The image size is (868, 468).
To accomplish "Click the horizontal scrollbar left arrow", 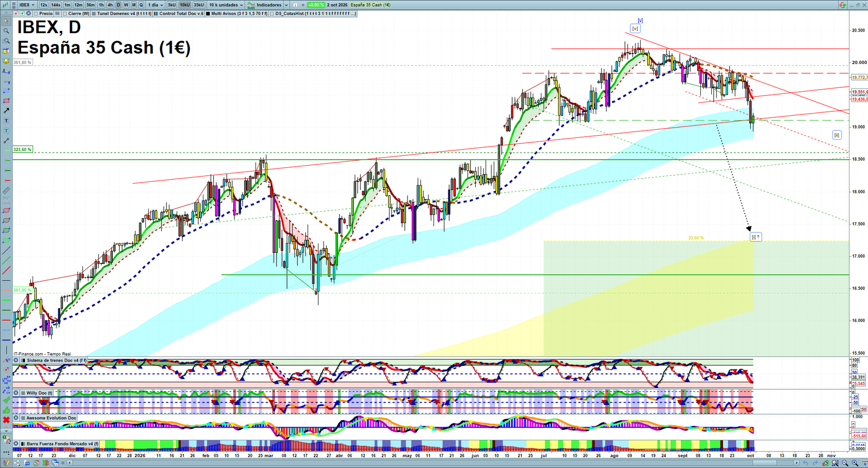I will (x=69, y=463).
